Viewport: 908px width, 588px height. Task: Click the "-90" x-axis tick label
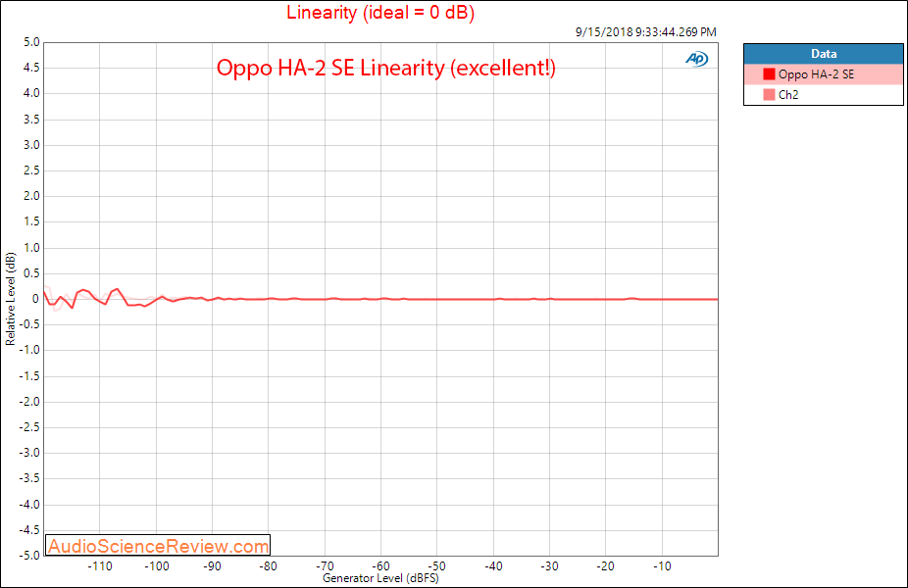[212, 566]
